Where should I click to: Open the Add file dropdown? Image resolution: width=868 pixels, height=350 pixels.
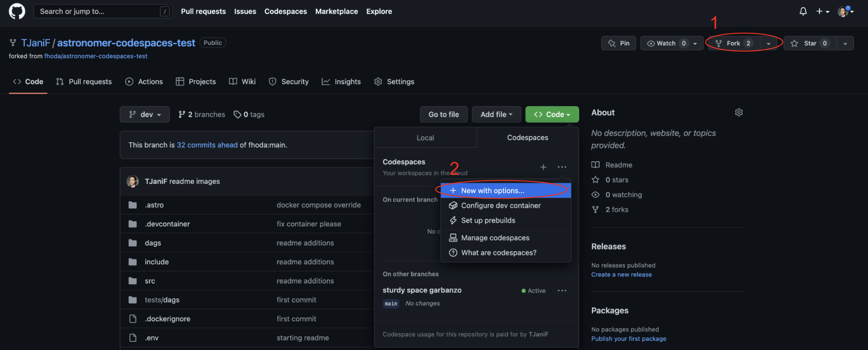click(x=496, y=115)
